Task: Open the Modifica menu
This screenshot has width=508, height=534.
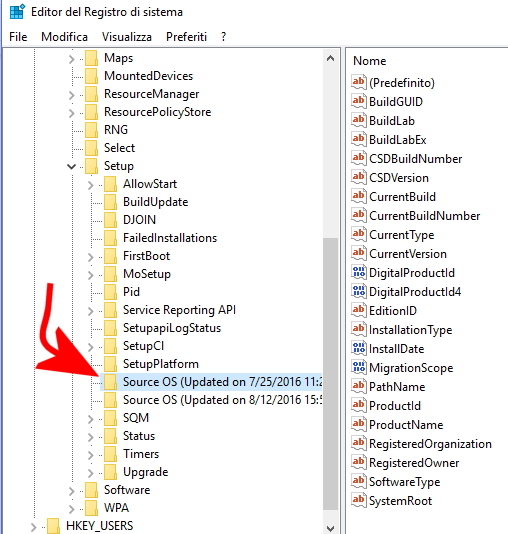Action: tap(64, 37)
